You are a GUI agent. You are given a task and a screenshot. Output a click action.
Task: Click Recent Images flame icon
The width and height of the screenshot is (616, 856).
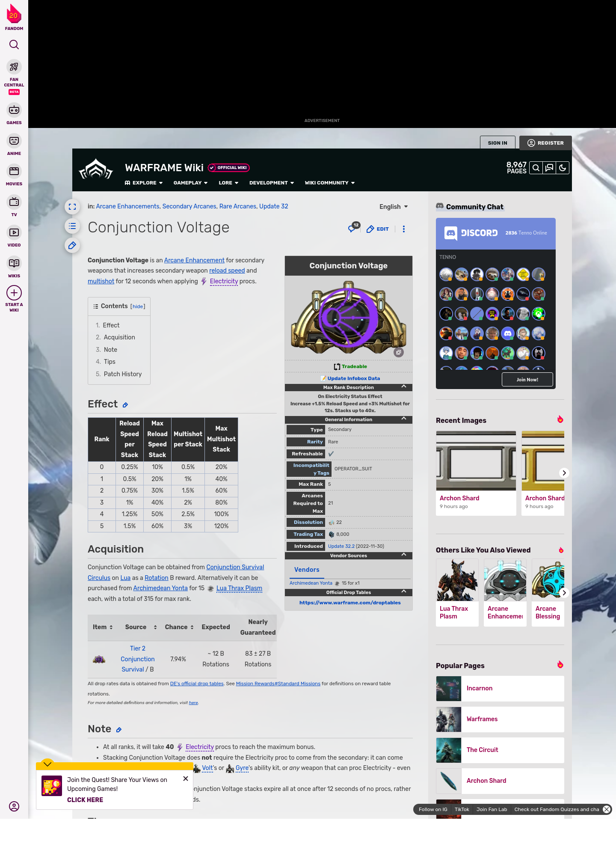tap(560, 419)
